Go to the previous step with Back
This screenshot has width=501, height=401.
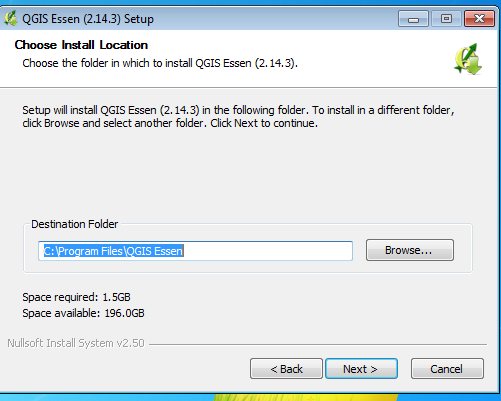(286, 369)
